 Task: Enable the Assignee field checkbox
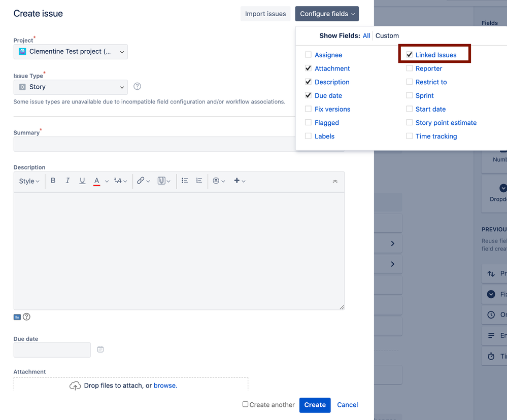pos(308,55)
